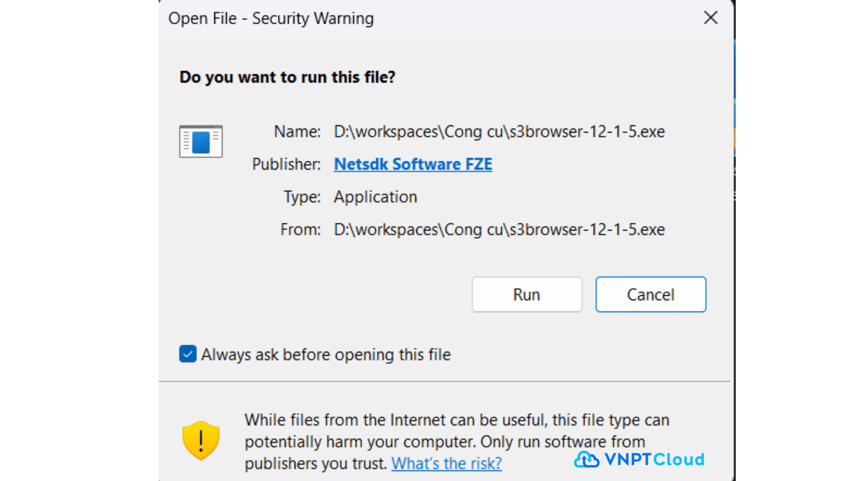
Task: Cancel running the file
Action: coord(651,295)
